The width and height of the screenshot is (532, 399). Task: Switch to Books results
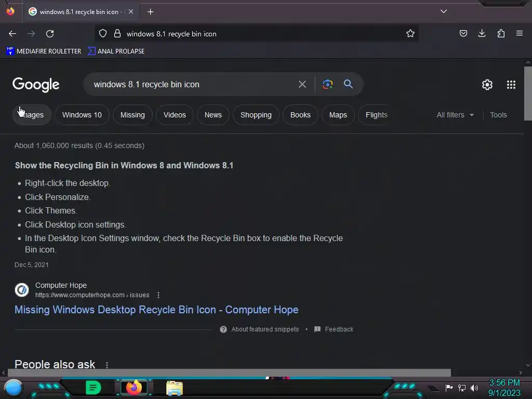click(300, 115)
